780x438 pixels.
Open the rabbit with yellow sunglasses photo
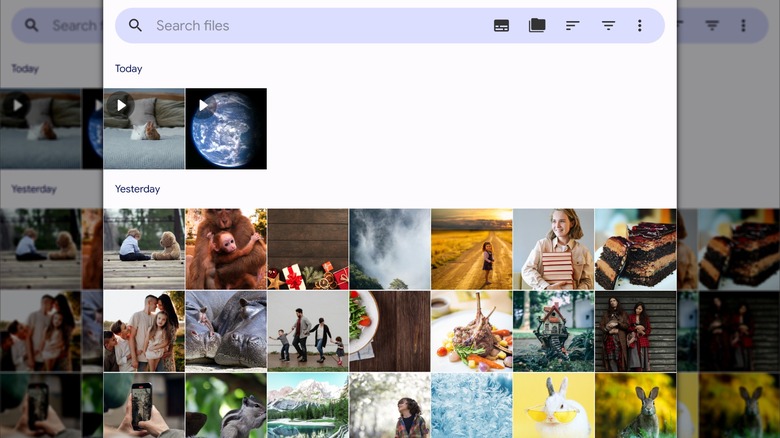[554, 406]
